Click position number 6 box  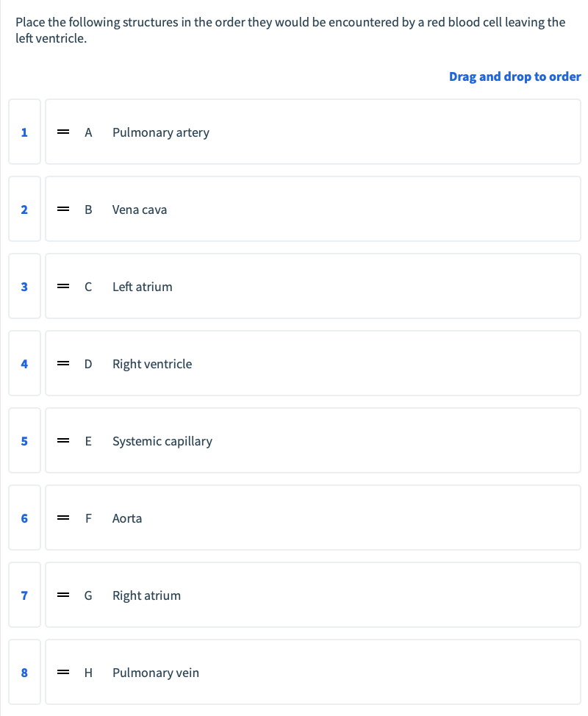(x=25, y=518)
